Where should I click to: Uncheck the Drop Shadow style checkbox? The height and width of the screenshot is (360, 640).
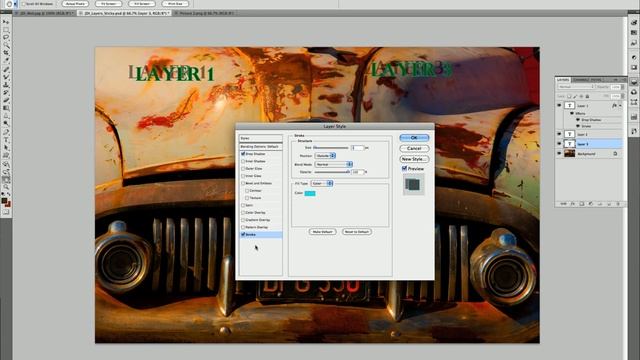(243, 154)
